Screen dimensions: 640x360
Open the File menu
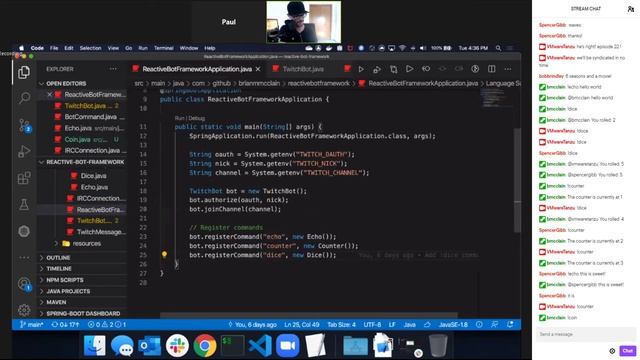pyautogui.click(x=54, y=48)
